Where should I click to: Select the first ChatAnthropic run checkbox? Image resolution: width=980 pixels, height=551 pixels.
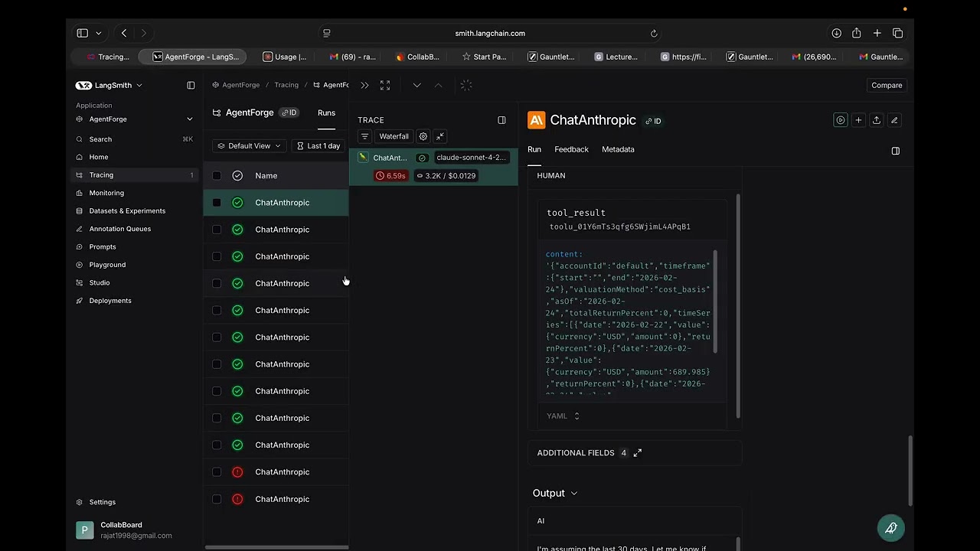[217, 203]
